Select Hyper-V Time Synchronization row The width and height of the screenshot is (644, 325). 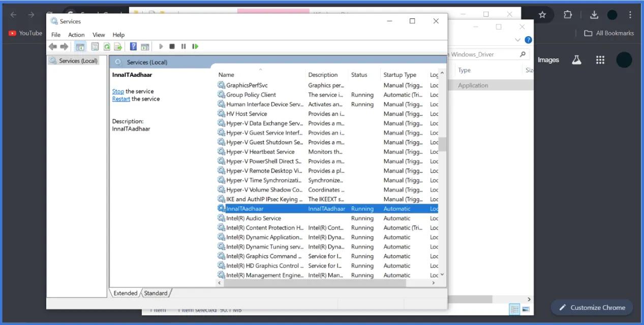(x=327, y=181)
